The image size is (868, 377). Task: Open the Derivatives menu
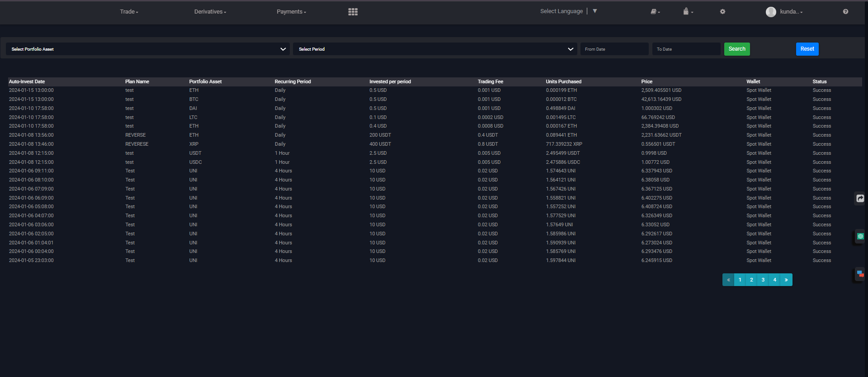210,12
